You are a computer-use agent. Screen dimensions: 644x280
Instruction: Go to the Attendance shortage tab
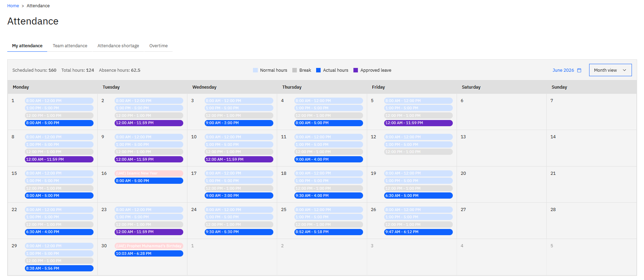pyautogui.click(x=118, y=46)
